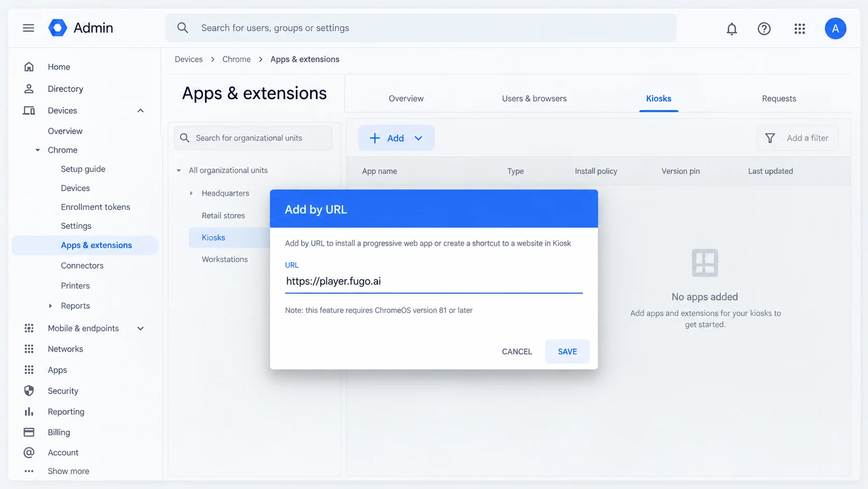This screenshot has height=489, width=868.
Task: Click the Account at-sign icon
Action: 29,453
